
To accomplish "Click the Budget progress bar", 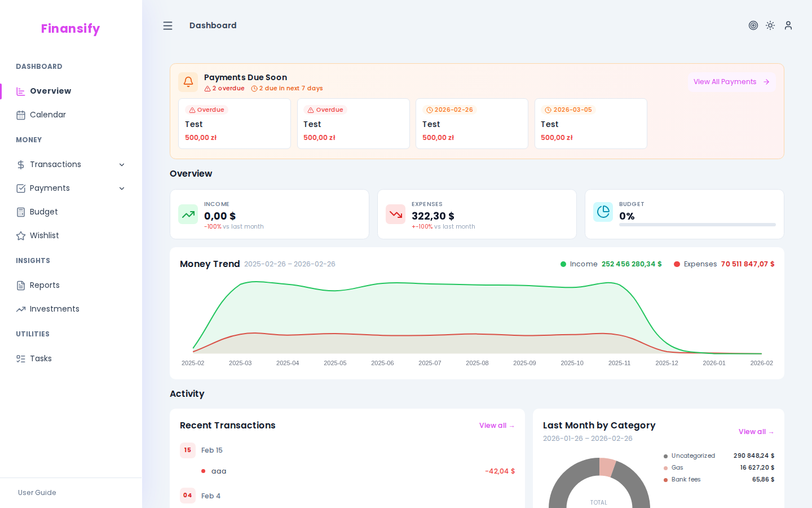I will [697, 225].
